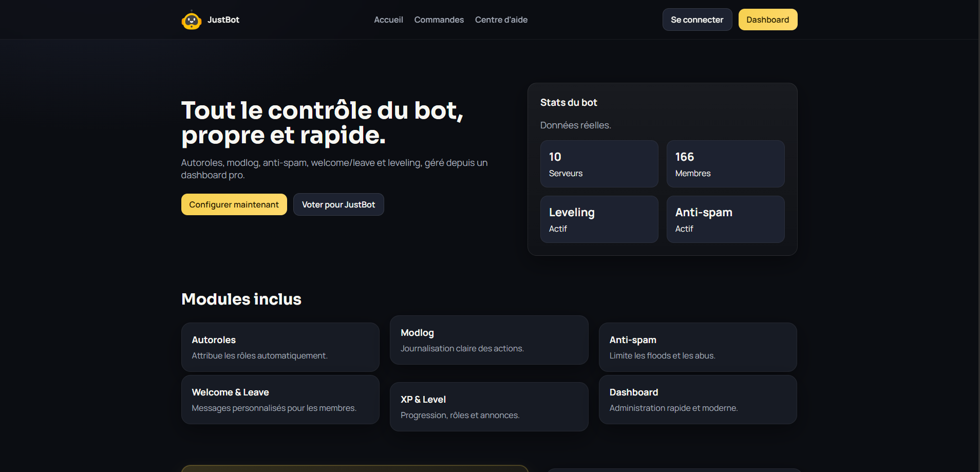
Task: Select the XP & Level module card
Action: [x=488, y=406]
